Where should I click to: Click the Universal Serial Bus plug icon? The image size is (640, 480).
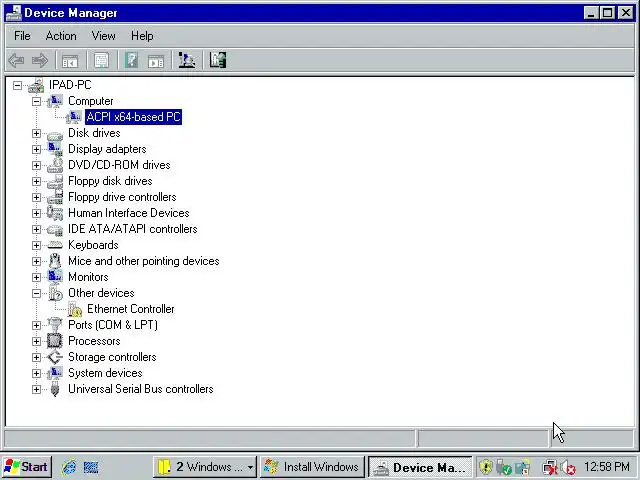55,389
